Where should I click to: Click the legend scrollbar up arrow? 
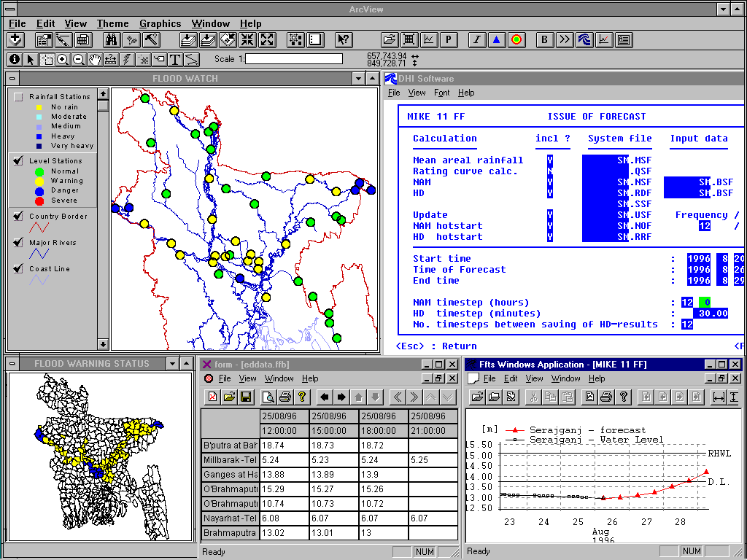click(x=103, y=93)
